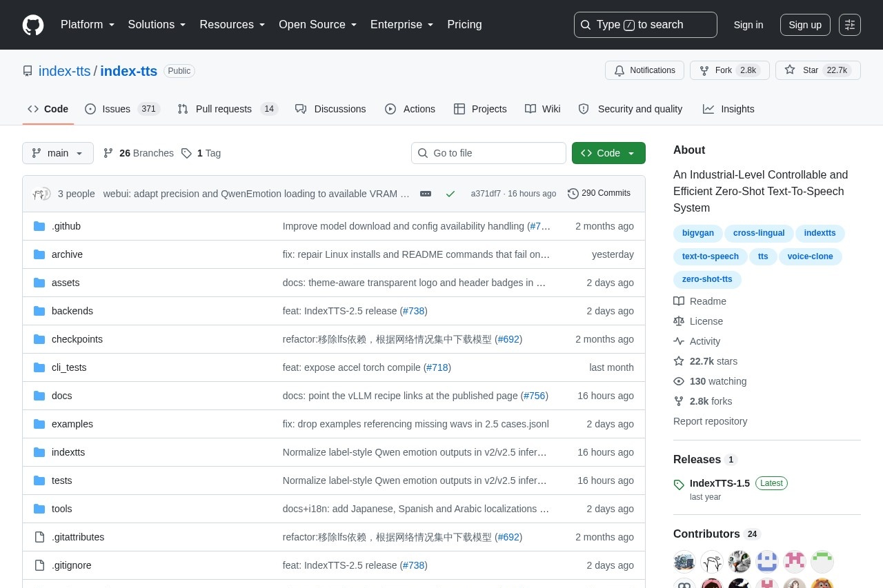Click Report repository link

coord(710,421)
